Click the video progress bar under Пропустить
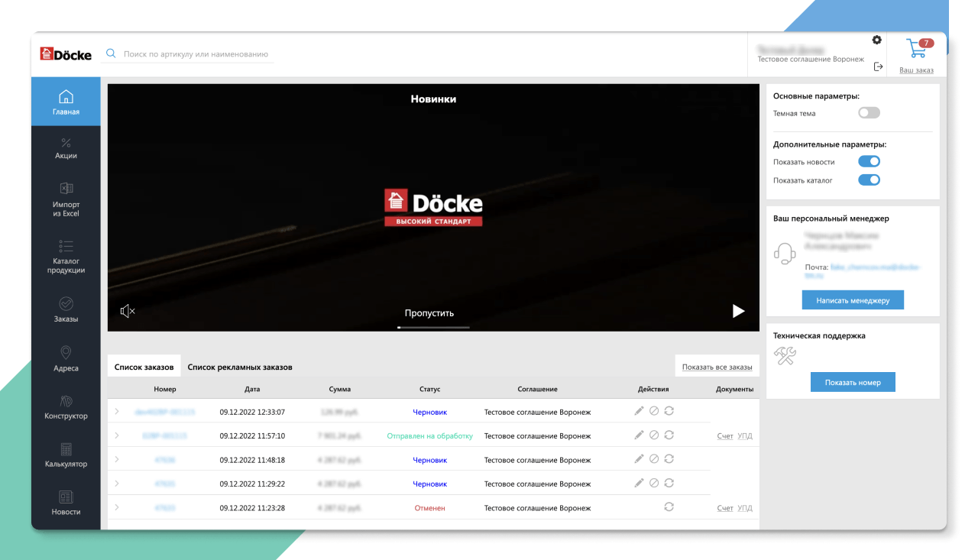Viewport: 978px width, 560px height. (x=434, y=327)
